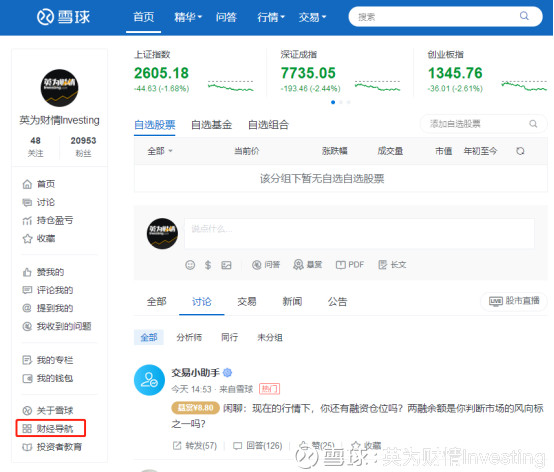
Task: Sort watchlist by 年初至今 column header
Action: pyautogui.click(x=481, y=151)
